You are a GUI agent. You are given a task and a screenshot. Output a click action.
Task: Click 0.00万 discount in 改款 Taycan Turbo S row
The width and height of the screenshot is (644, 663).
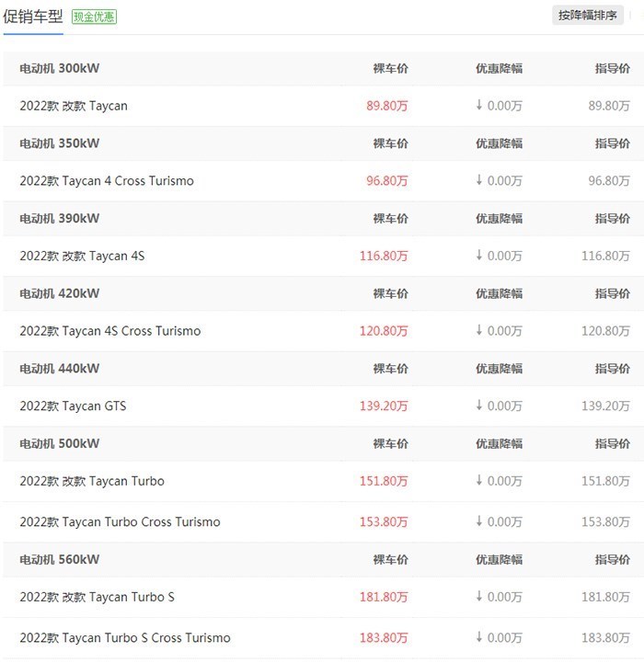tap(500, 597)
